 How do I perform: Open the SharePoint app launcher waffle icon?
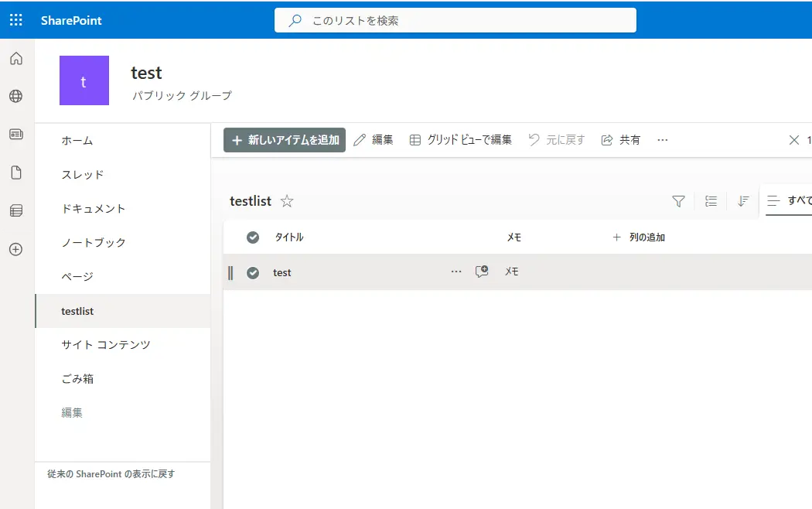coord(15,19)
